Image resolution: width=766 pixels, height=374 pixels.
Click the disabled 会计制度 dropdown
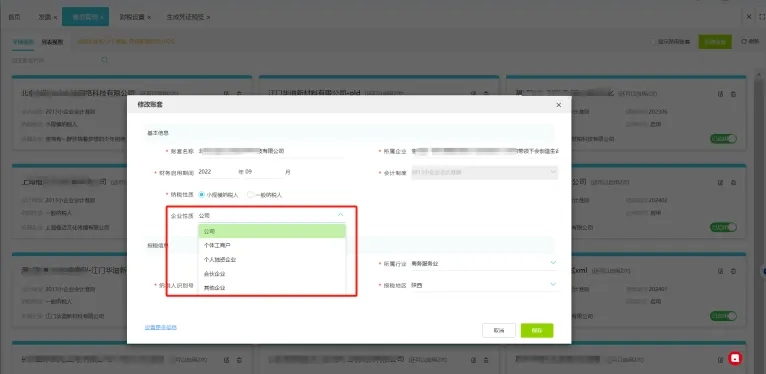(x=485, y=172)
